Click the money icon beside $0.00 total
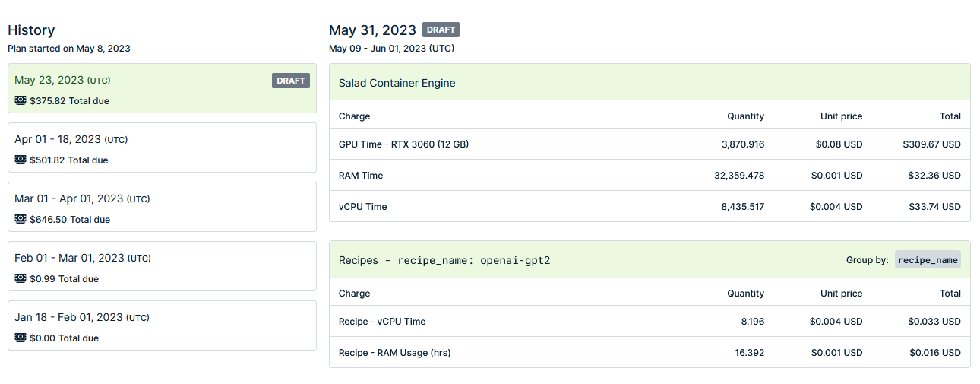Viewport: 980px width, 384px height. point(21,338)
